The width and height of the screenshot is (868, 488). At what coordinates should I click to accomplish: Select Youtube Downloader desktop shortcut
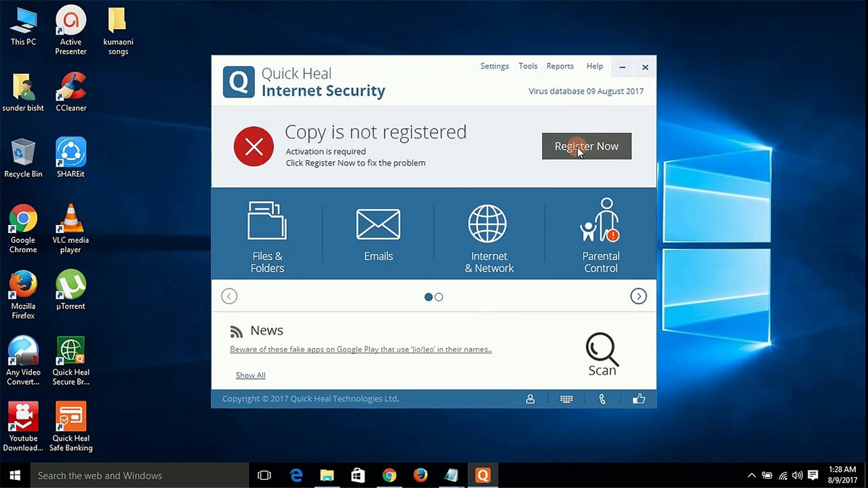[x=23, y=427]
